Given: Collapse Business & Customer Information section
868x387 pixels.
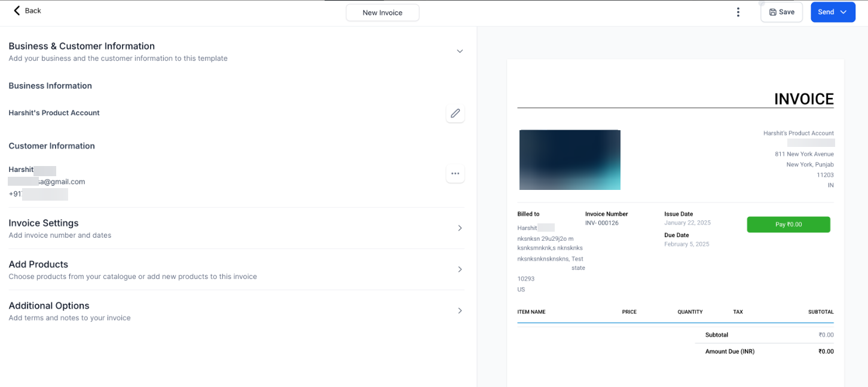Looking at the screenshot, I should click(x=460, y=51).
